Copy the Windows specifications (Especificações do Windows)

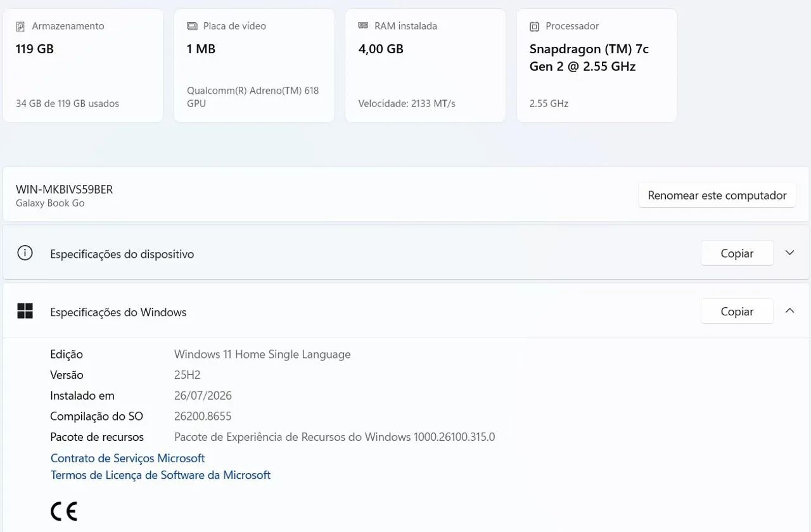click(737, 312)
